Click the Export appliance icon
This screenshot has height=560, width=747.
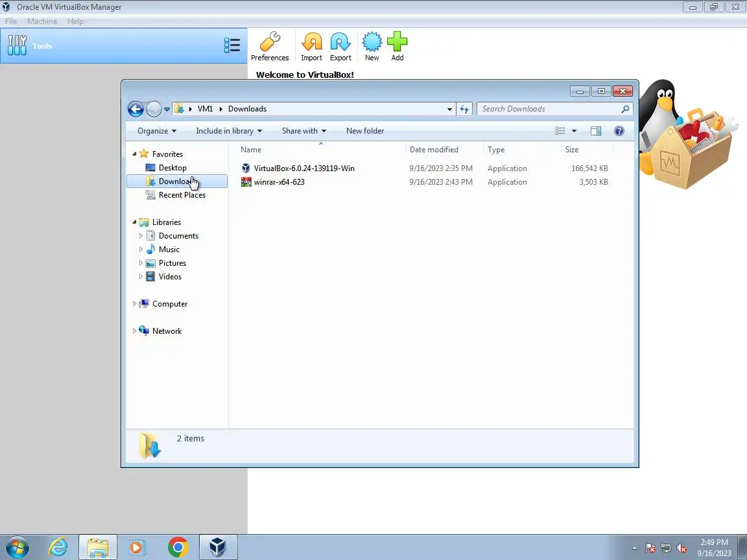340,46
